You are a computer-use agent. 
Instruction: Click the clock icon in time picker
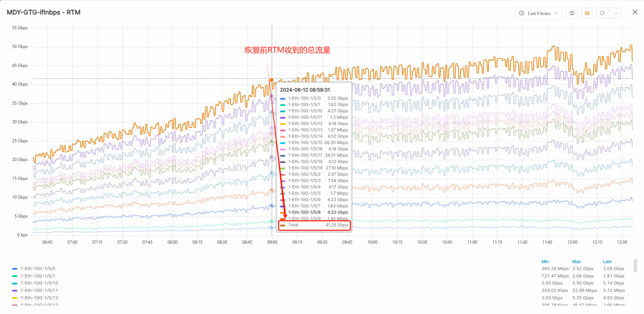[521, 13]
